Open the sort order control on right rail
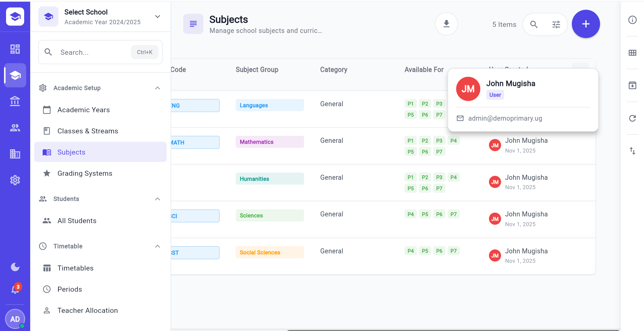The width and height of the screenshot is (644, 331). (x=632, y=151)
